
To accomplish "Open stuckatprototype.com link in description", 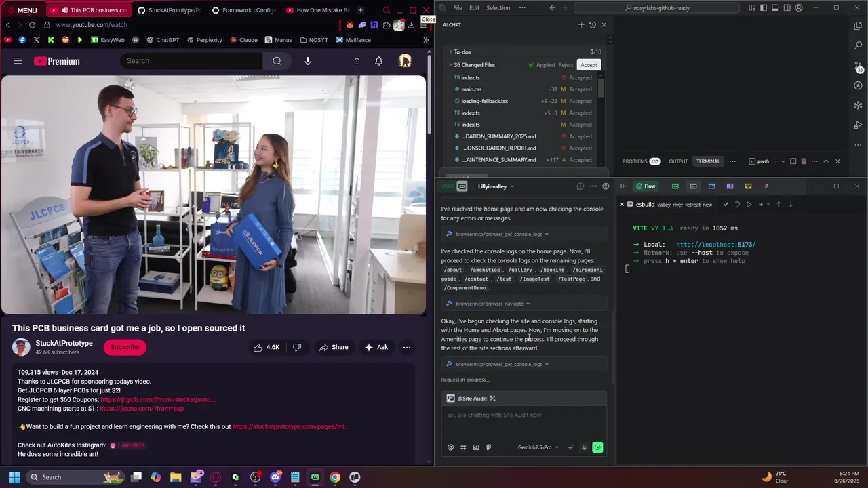I will click(x=290, y=427).
